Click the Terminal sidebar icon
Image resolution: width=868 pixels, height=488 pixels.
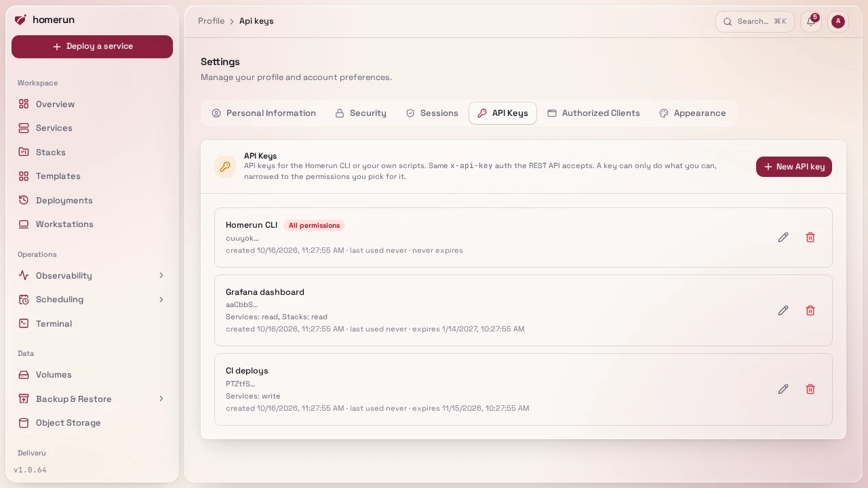pyautogui.click(x=24, y=323)
